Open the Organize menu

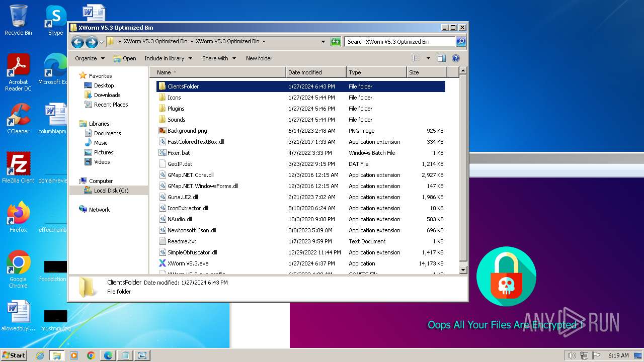click(90, 58)
